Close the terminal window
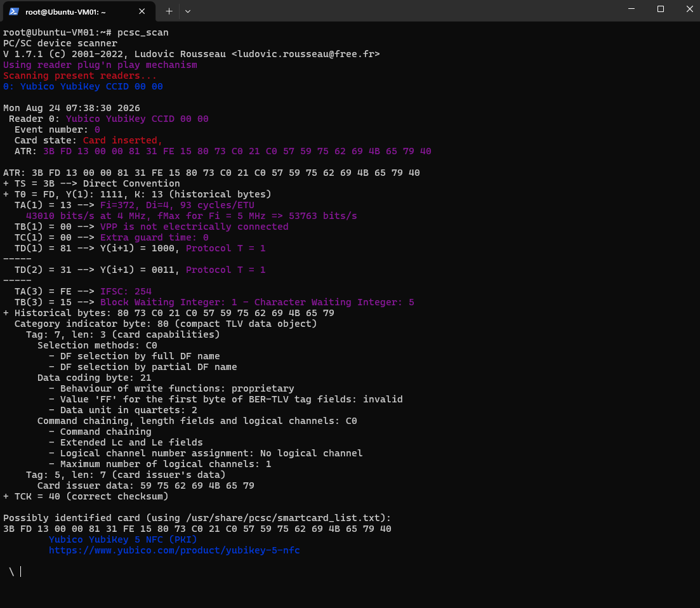700x608 pixels. pyautogui.click(x=689, y=9)
